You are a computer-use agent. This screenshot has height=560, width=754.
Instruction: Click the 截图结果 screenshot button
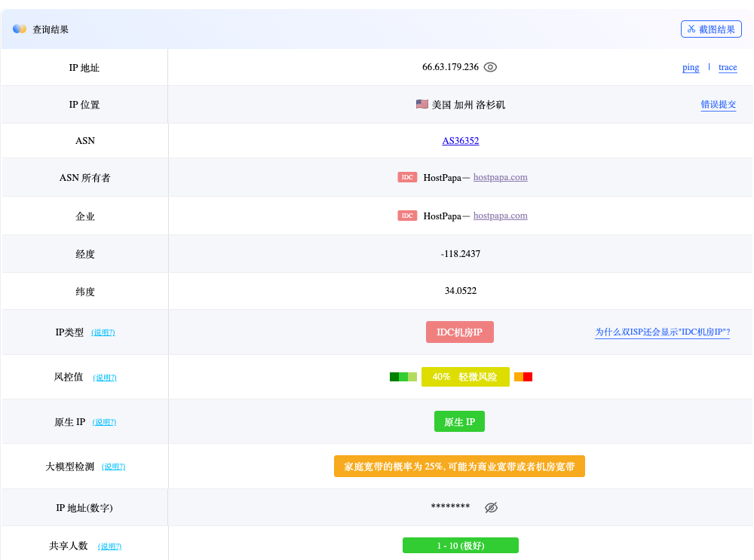[x=711, y=29]
